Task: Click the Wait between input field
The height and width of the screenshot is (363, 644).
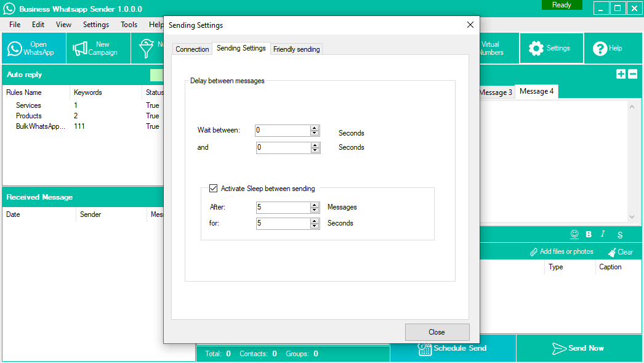Action: 283,130
